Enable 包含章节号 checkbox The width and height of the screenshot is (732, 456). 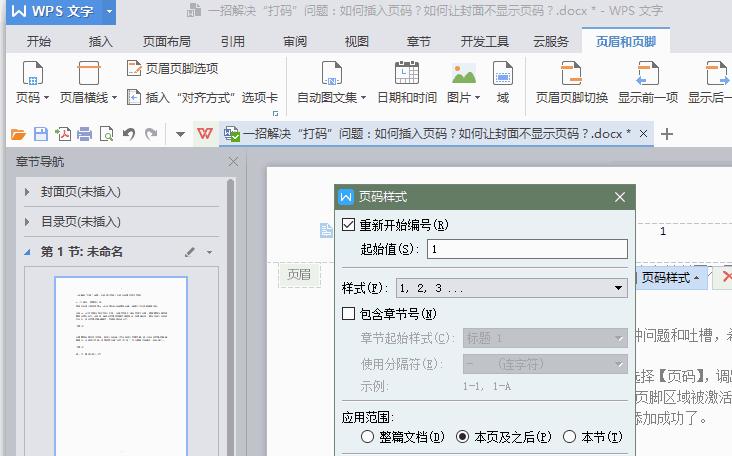pyautogui.click(x=348, y=314)
